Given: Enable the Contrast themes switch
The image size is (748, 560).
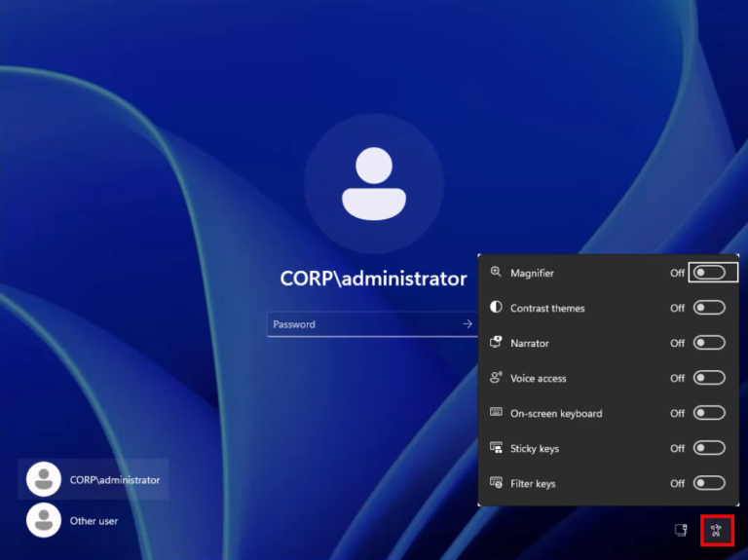Looking at the screenshot, I should pyautogui.click(x=709, y=308).
